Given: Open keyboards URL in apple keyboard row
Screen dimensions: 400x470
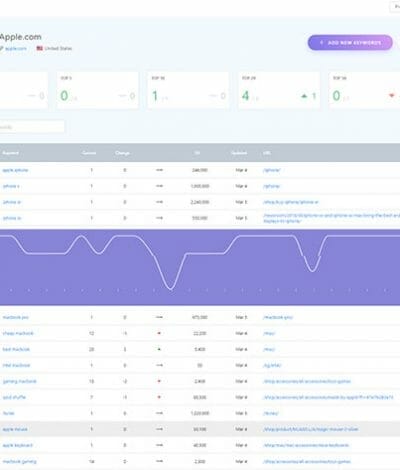Looking at the screenshot, I should tap(306, 445).
